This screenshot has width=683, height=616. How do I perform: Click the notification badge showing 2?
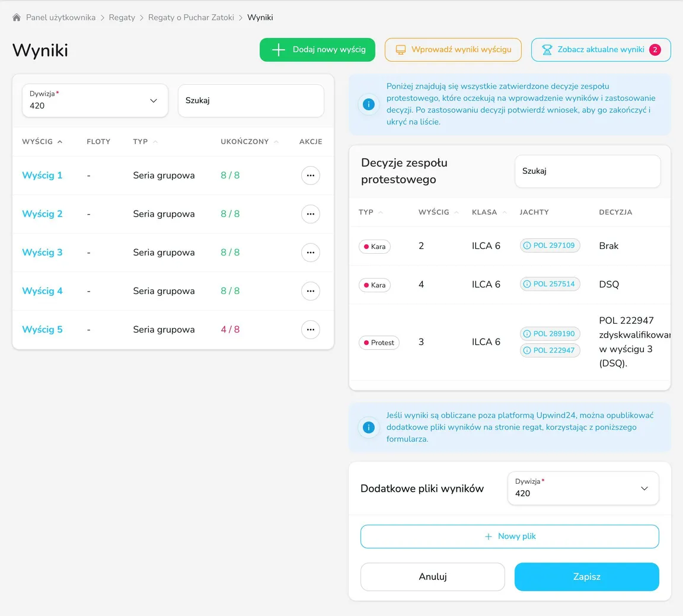[x=655, y=50]
